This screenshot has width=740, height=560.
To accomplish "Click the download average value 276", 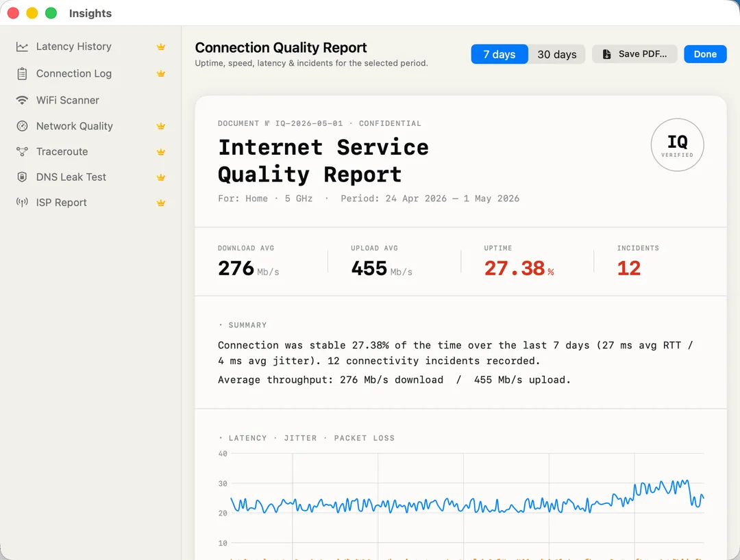I will pos(236,268).
